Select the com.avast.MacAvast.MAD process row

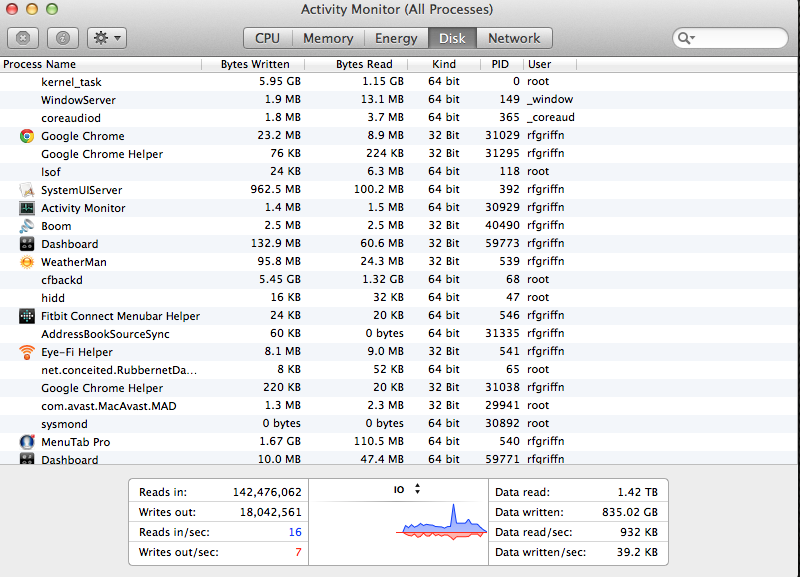click(398, 406)
